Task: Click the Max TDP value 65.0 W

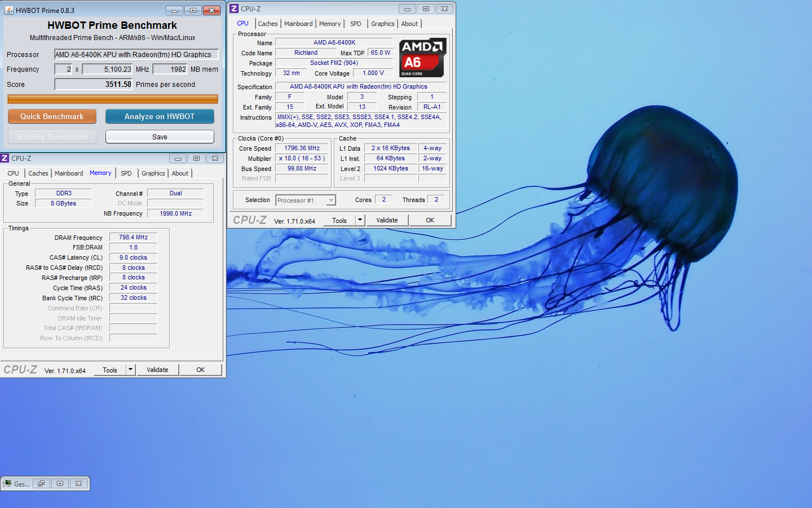Action: (x=381, y=52)
